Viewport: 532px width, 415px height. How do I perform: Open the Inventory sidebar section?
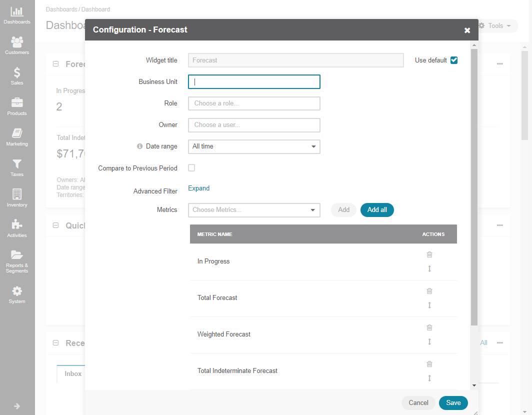pos(17,198)
